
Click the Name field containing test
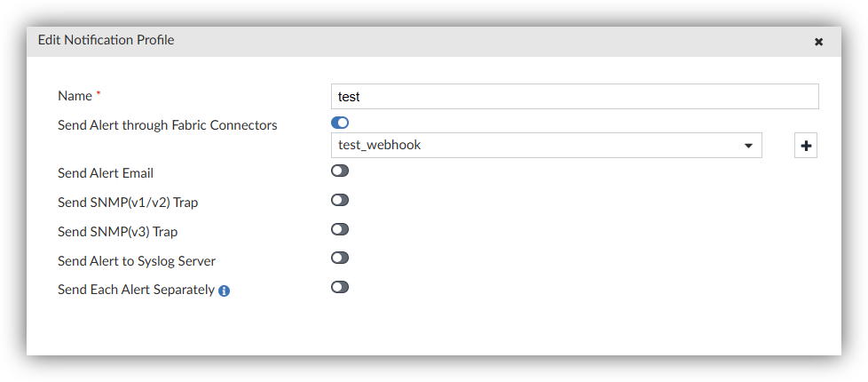point(574,96)
